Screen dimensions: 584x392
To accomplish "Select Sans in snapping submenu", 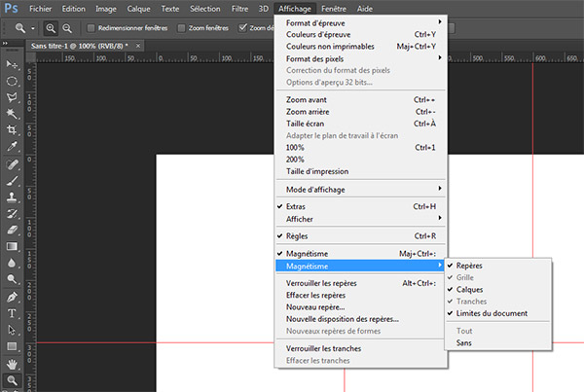I will (498, 342).
